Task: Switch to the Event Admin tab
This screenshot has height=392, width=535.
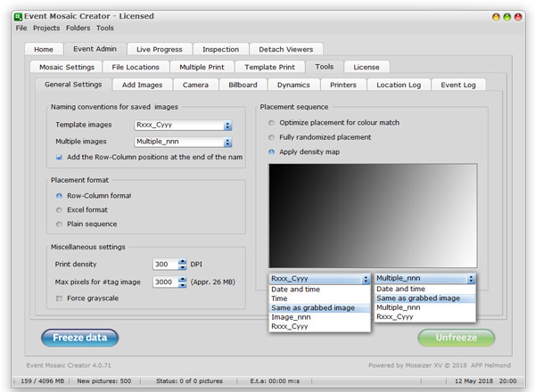Action: click(95, 49)
